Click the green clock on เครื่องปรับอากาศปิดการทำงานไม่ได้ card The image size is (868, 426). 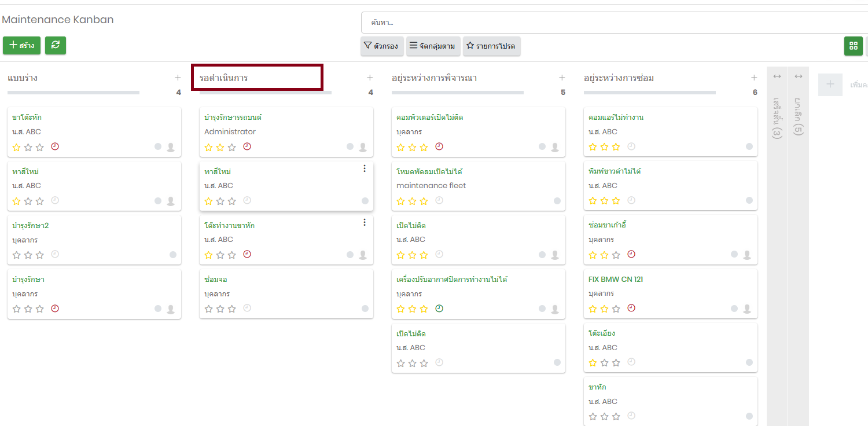(439, 309)
